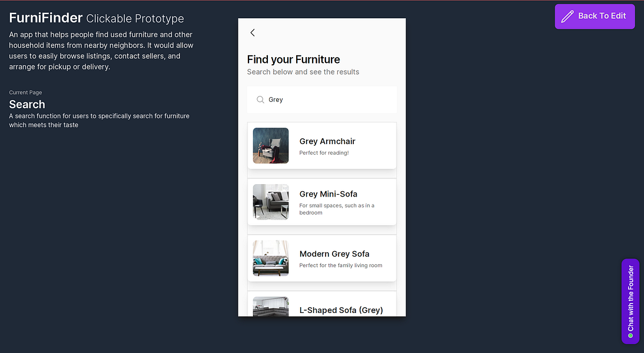Select the L-Shaped Sofa (Grey) listing title
The width and height of the screenshot is (644, 353).
coord(341,310)
